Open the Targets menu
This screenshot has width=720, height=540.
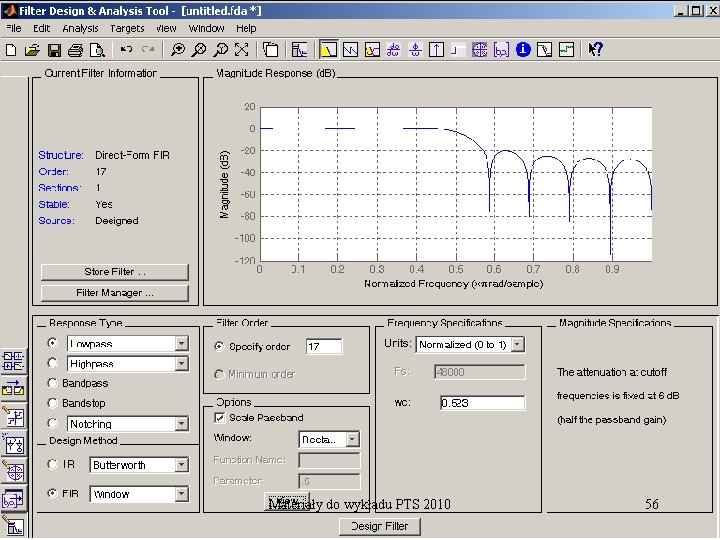tap(127, 29)
